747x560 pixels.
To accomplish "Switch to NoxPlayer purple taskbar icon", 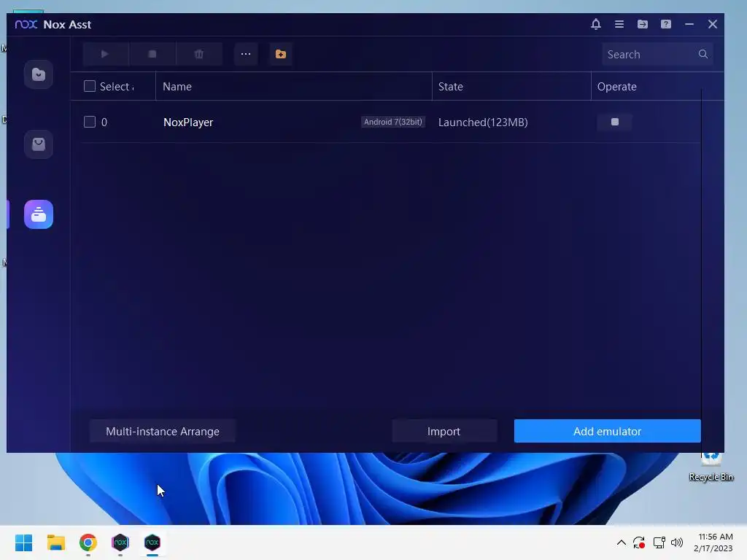I will pos(120,542).
